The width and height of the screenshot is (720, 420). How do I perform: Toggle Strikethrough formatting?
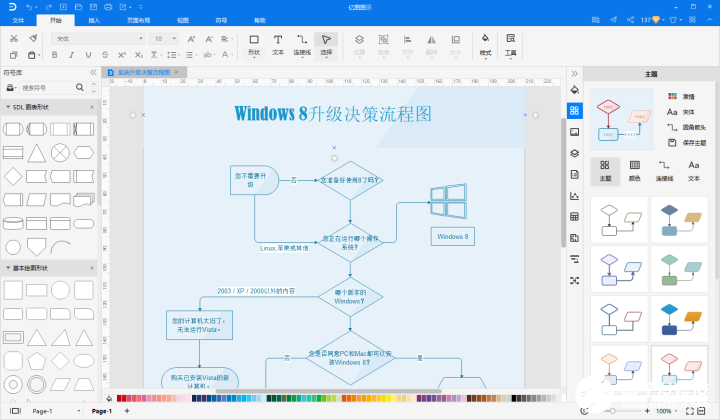point(105,55)
